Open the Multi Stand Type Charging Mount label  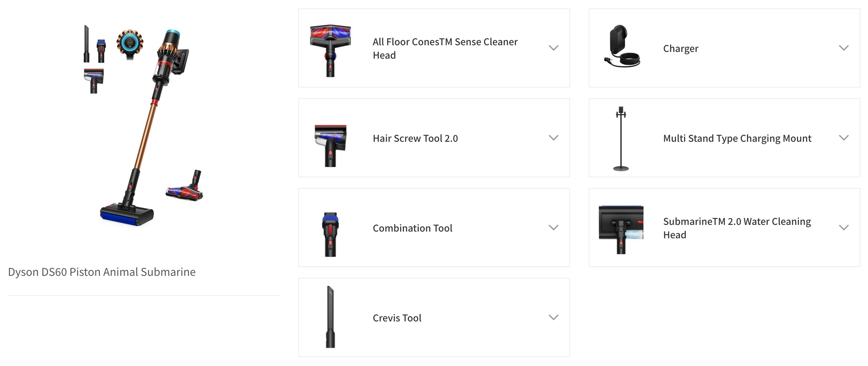pos(737,138)
